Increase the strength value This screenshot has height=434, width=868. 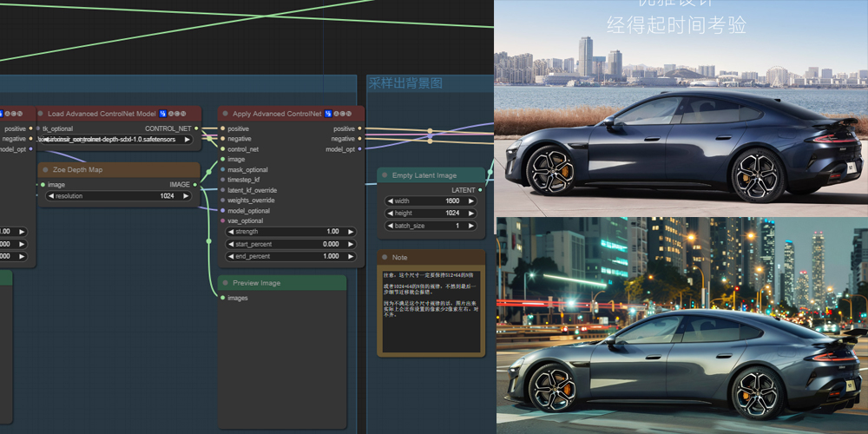tap(350, 232)
